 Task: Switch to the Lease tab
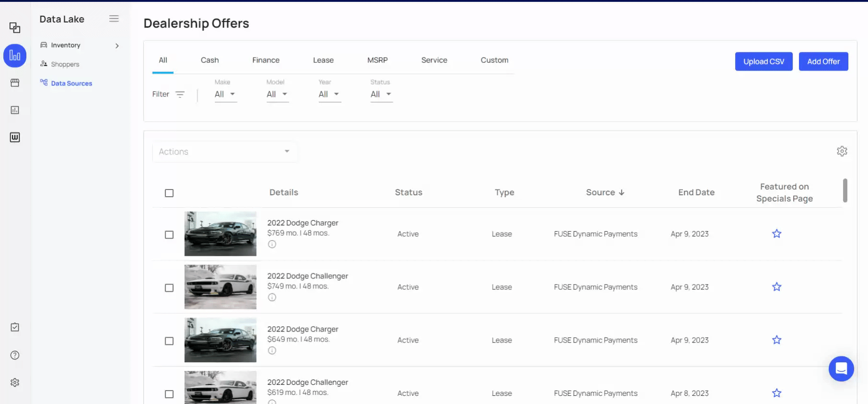pyautogui.click(x=323, y=60)
